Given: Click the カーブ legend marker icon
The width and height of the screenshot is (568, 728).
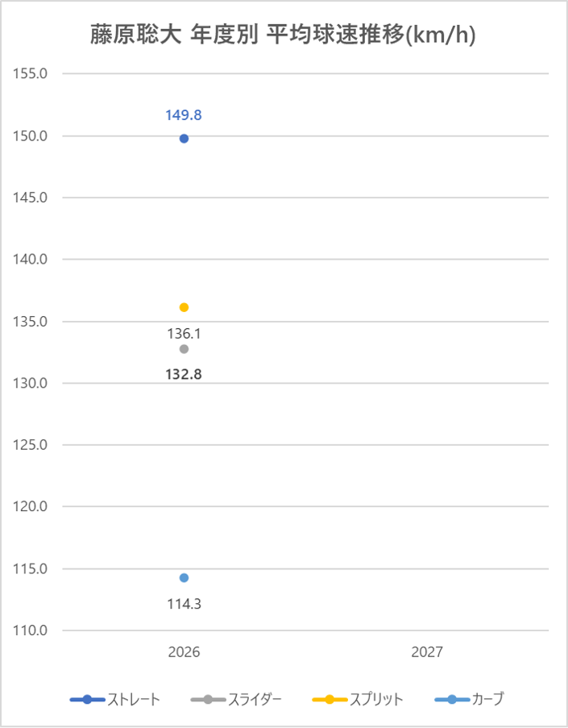Looking at the screenshot, I should pos(451,699).
